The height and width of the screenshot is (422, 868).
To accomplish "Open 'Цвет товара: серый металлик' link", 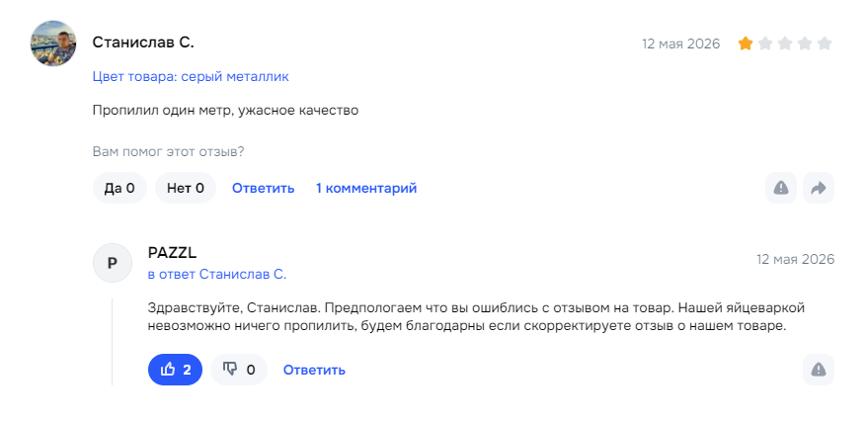I will 191,76.
